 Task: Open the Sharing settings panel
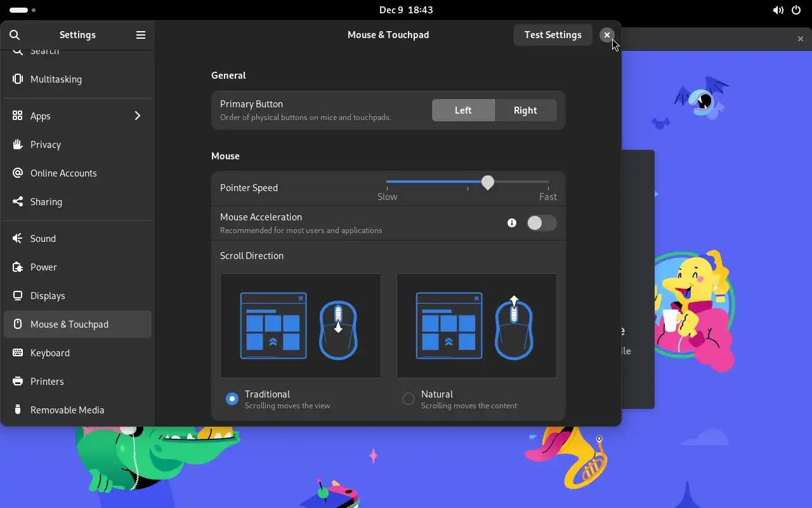77,202
